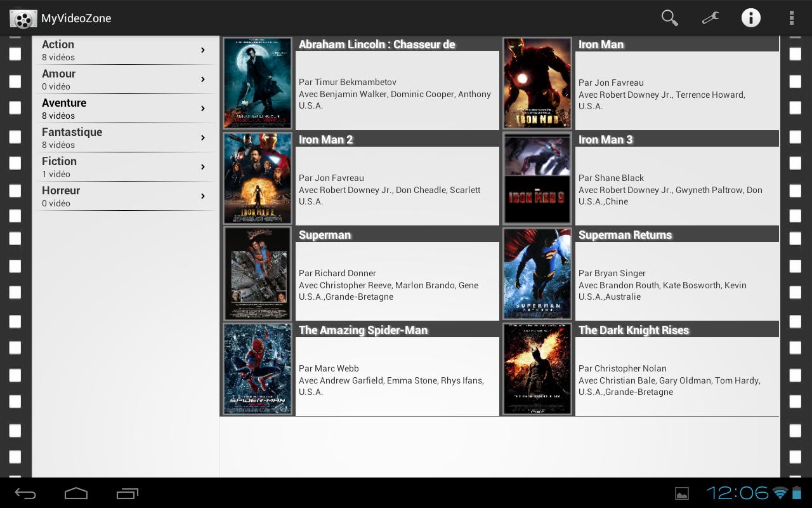Click "1 vidéo" count under Fiction

point(56,174)
